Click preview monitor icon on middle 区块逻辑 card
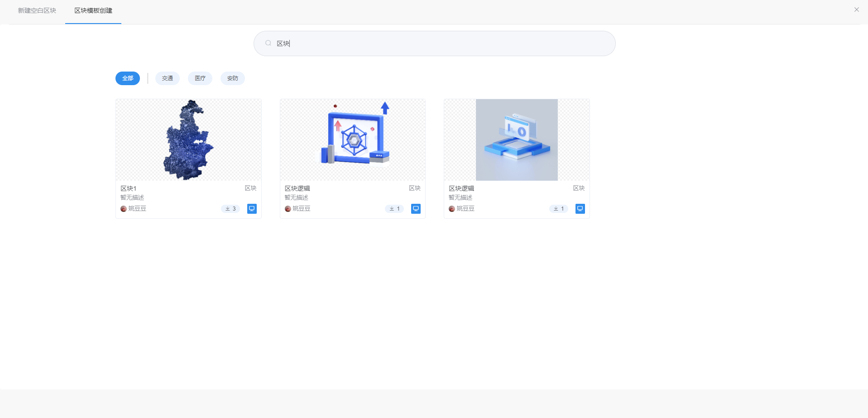The width and height of the screenshot is (868, 418). [416, 209]
